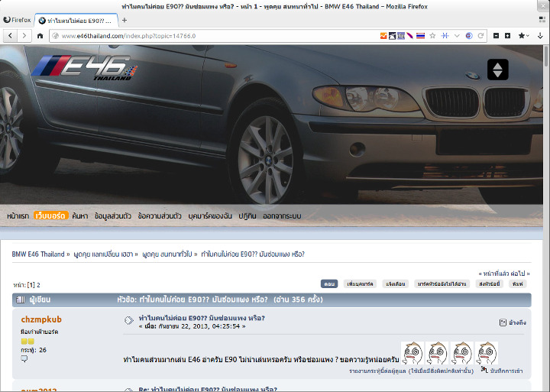Screen dimensions: 550x392
Task: Bookmark this page with the star icon
Action: pos(432,35)
